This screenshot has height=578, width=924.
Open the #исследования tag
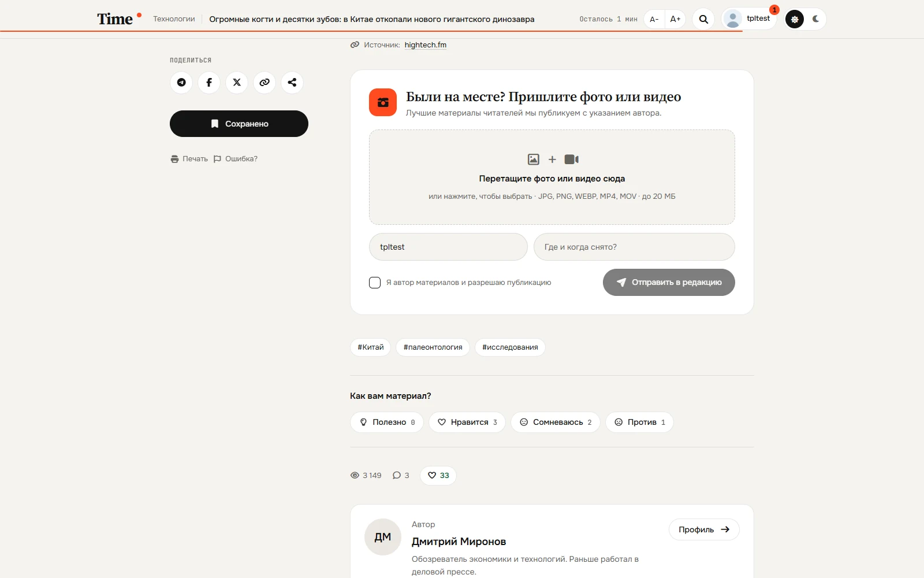[x=510, y=347]
